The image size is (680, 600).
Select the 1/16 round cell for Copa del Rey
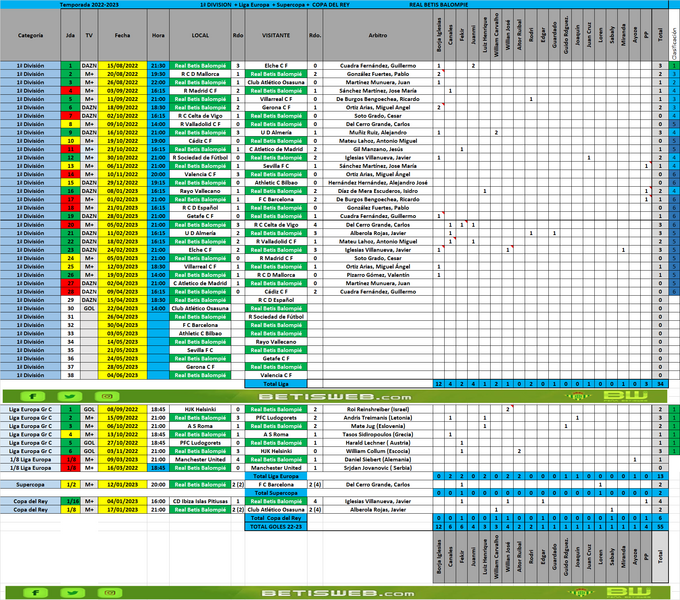click(x=70, y=501)
